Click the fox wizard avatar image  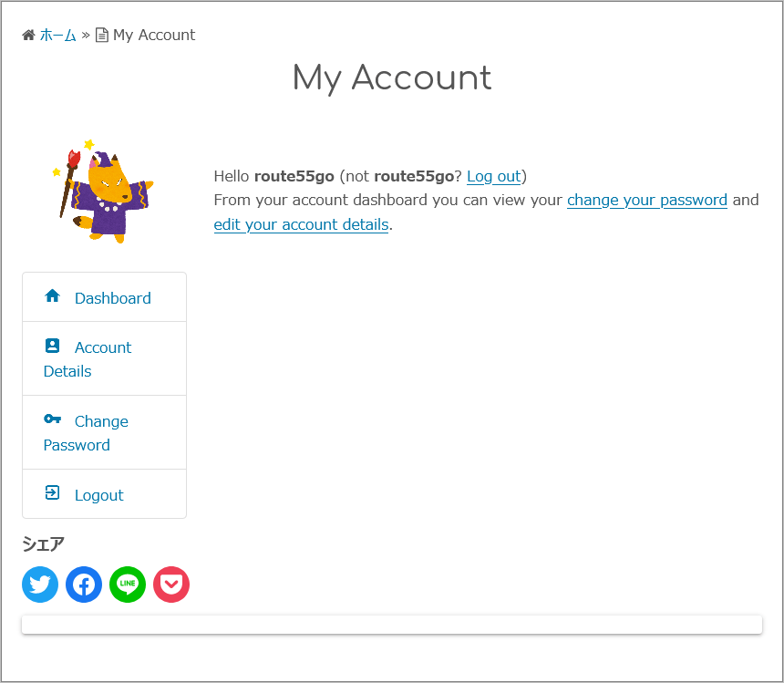pos(102,191)
